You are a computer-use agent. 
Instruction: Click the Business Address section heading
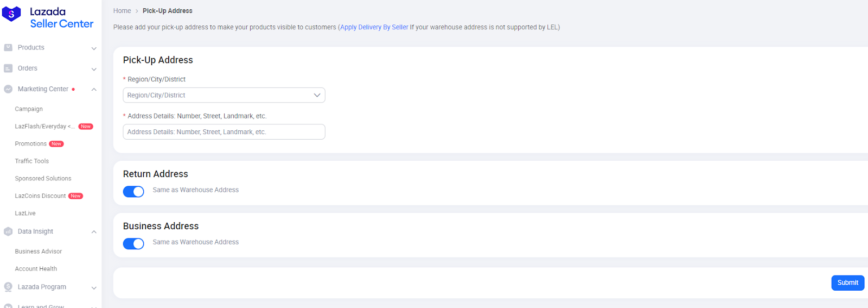click(161, 227)
